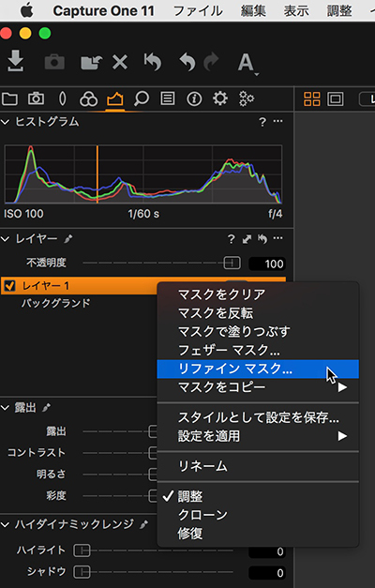
Task: Open the Lens tool tab
Action: click(63, 99)
